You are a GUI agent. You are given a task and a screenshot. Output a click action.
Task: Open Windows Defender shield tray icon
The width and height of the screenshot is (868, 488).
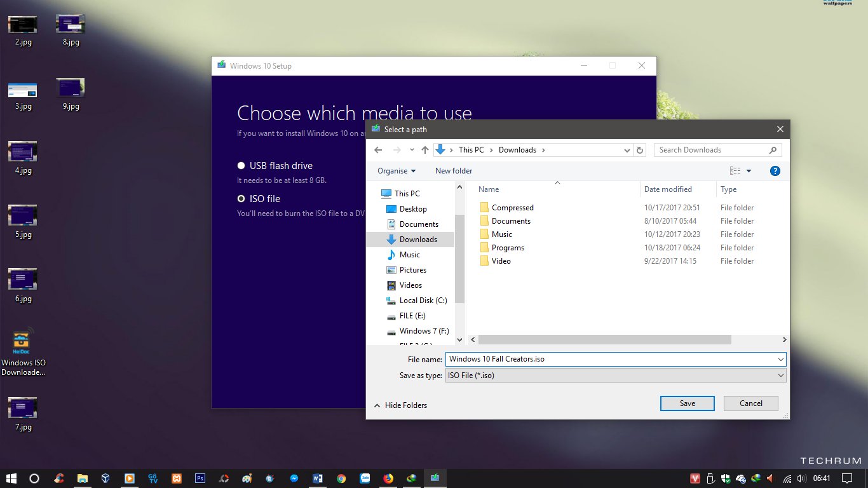[726, 478]
